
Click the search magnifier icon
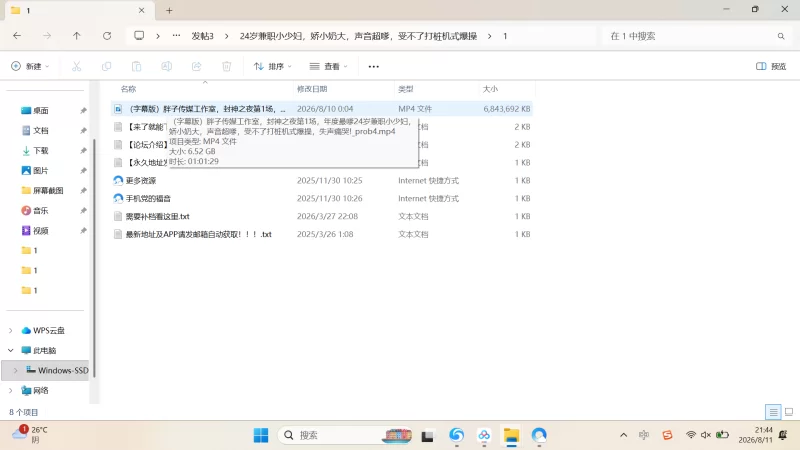[781, 36]
